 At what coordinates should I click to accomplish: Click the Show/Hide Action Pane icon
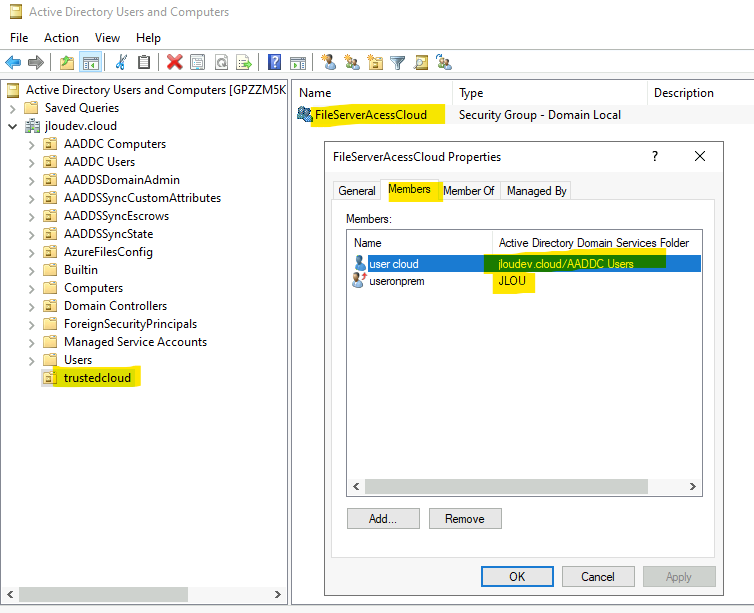[x=298, y=63]
